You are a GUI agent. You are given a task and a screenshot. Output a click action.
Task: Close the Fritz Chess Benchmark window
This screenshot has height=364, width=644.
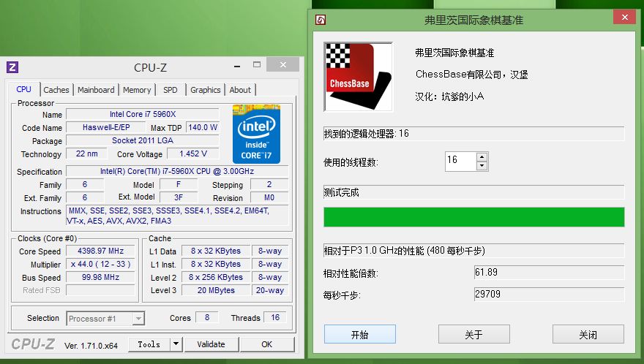click(x=625, y=18)
